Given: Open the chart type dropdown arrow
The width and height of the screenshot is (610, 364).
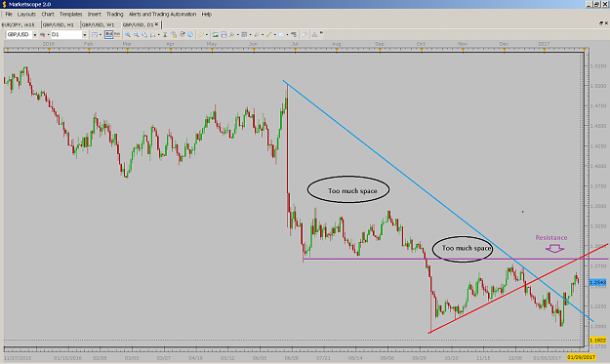Looking at the screenshot, I should 100,34.
